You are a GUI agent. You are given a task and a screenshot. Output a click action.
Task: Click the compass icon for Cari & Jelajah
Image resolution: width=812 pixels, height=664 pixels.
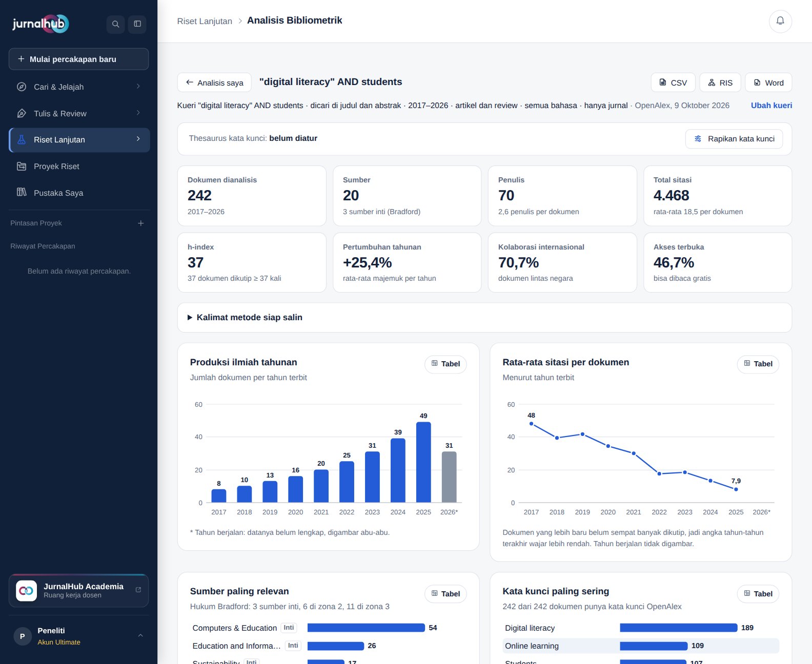tap(22, 87)
